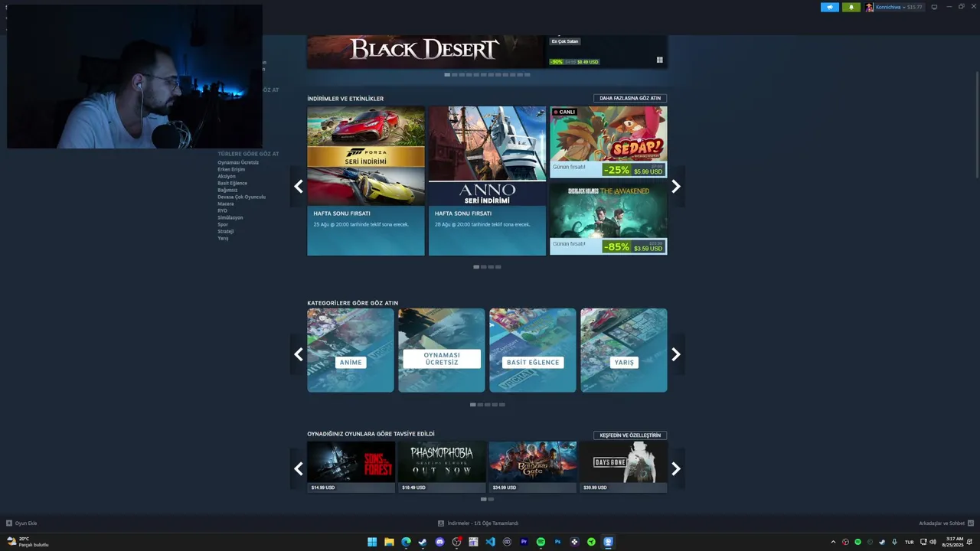The image size is (980, 551).
Task: Select first page dot under İndirimler carousel
Action: coord(476,267)
